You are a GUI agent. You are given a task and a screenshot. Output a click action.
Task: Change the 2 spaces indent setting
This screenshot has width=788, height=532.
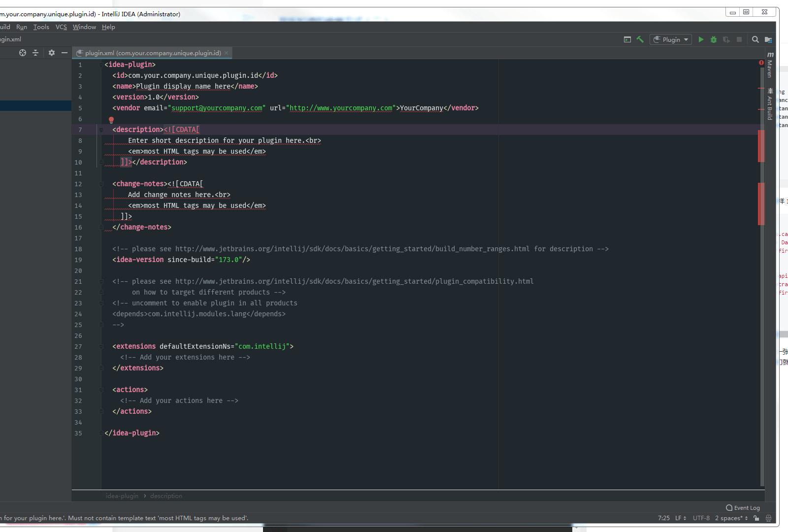pos(731,518)
